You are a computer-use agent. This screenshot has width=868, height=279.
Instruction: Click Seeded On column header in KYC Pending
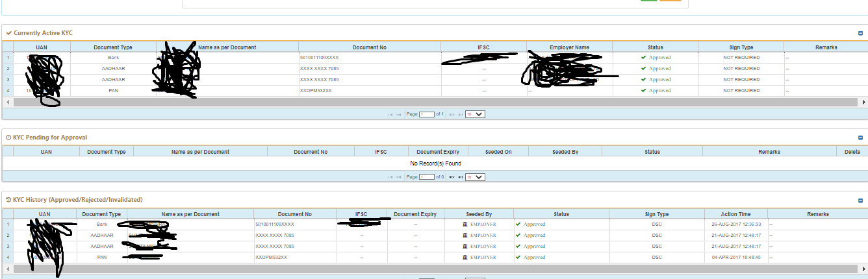498,152
